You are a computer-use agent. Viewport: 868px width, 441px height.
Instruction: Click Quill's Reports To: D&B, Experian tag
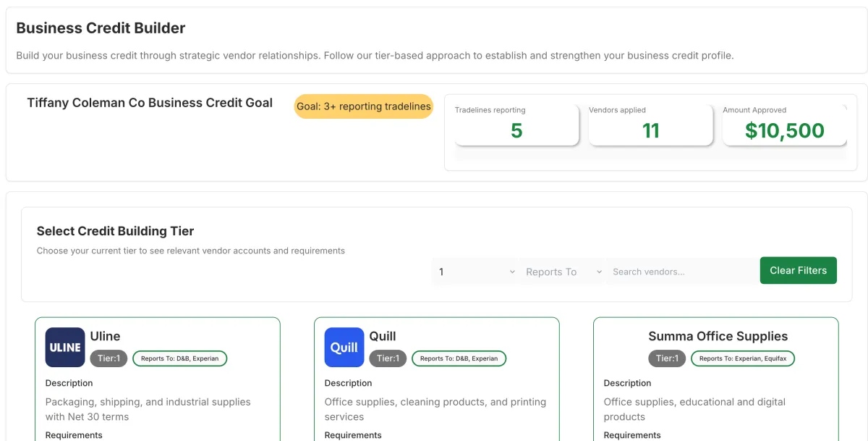pos(459,358)
